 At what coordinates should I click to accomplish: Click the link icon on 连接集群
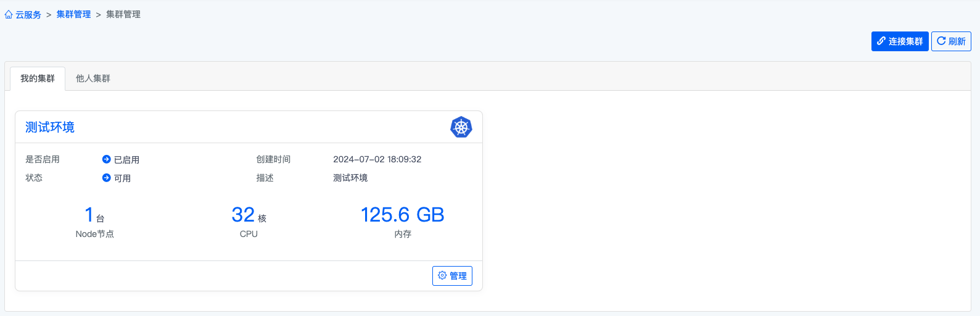pos(881,41)
